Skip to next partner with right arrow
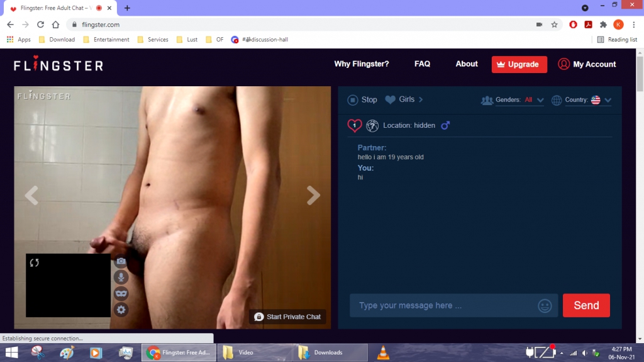The height and width of the screenshot is (362, 644). (x=313, y=195)
